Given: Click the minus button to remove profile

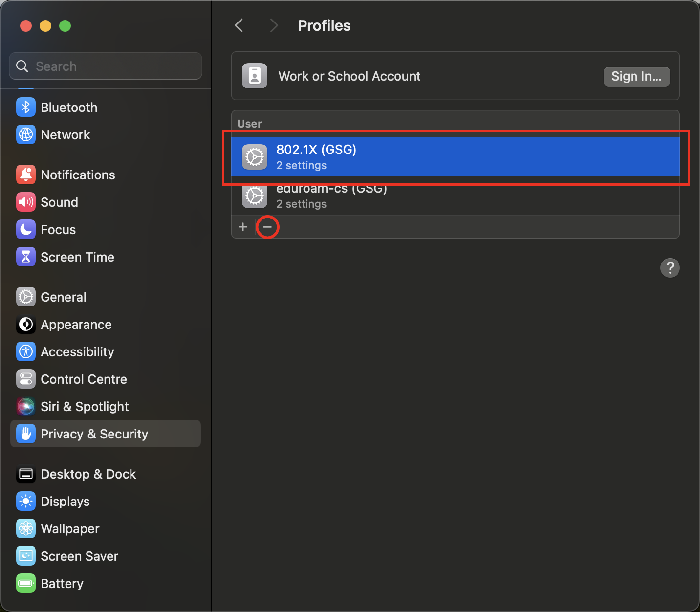Looking at the screenshot, I should point(267,227).
